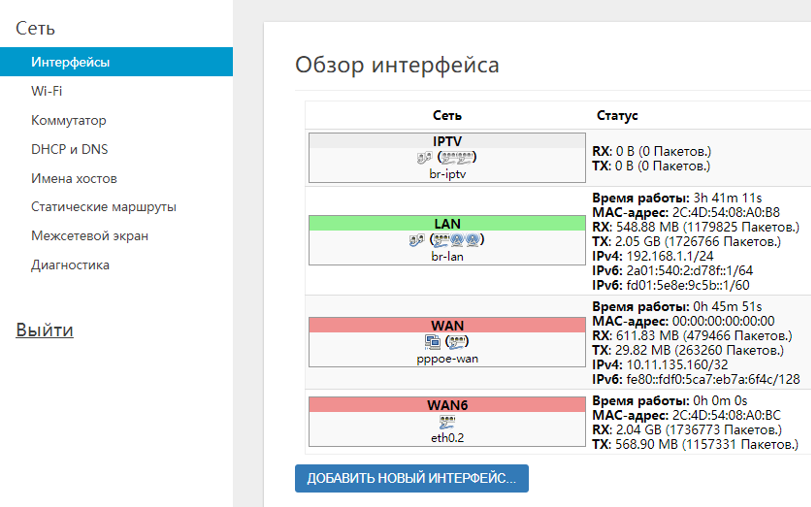The height and width of the screenshot is (507, 811).
Task: Go to the Коммутатор page
Action: coord(68,120)
